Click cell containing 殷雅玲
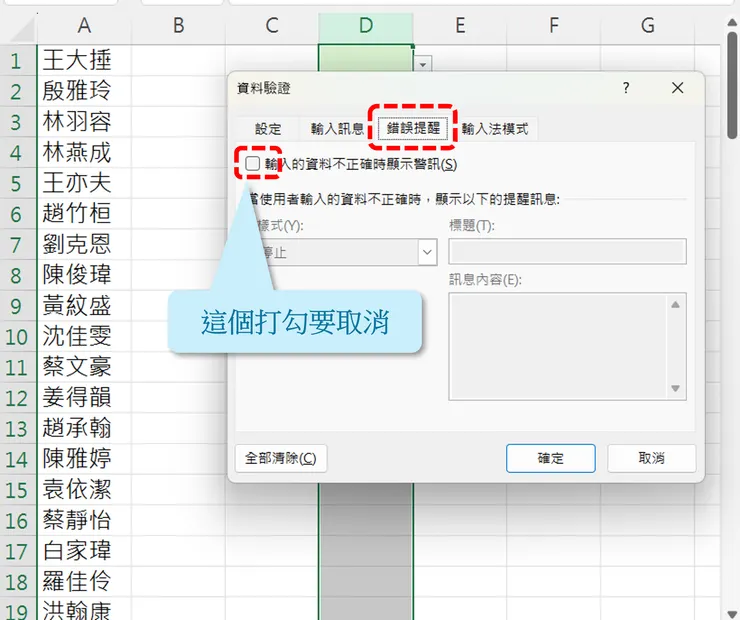The height and width of the screenshot is (620, 740). point(84,91)
